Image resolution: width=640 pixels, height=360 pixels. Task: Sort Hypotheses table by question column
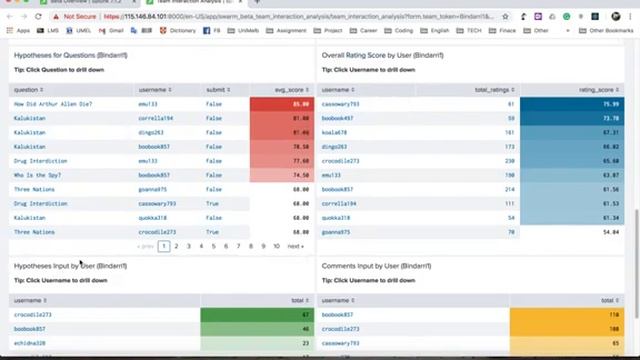pos(29,90)
